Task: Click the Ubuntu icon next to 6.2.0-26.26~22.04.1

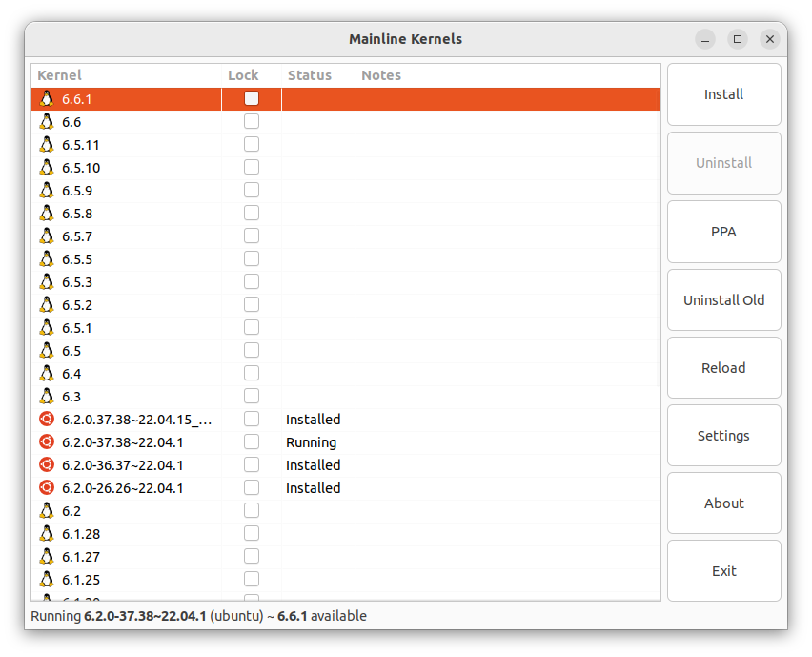Action: pyautogui.click(x=47, y=487)
